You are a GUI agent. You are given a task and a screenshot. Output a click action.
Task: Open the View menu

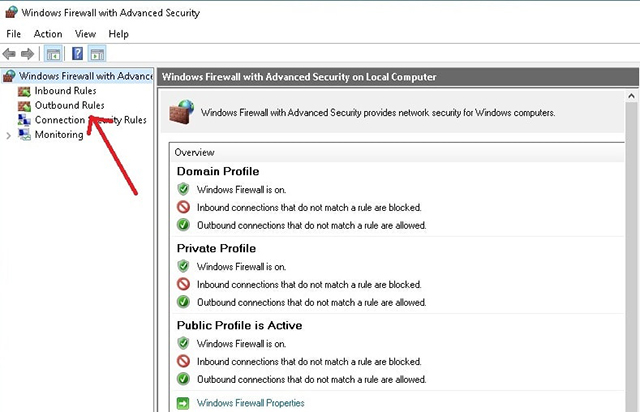coord(85,34)
